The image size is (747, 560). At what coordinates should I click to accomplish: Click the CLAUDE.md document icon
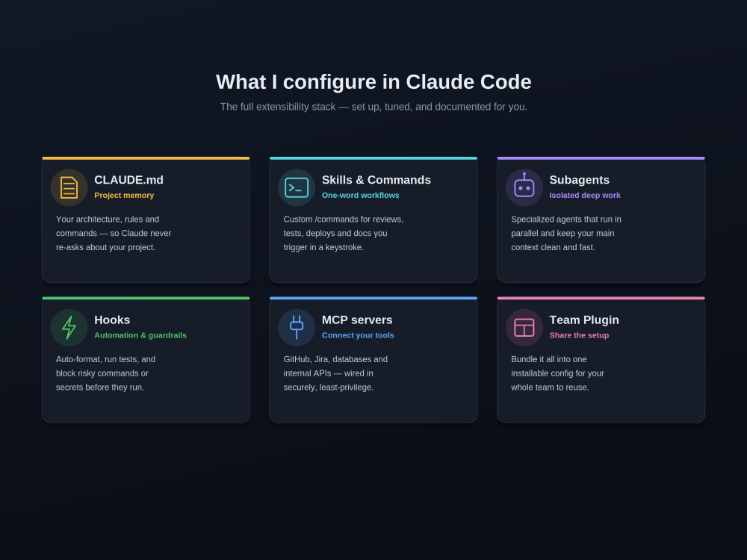tap(69, 187)
